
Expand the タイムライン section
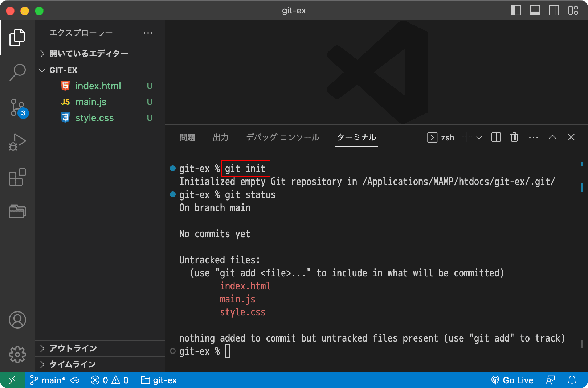click(x=73, y=364)
